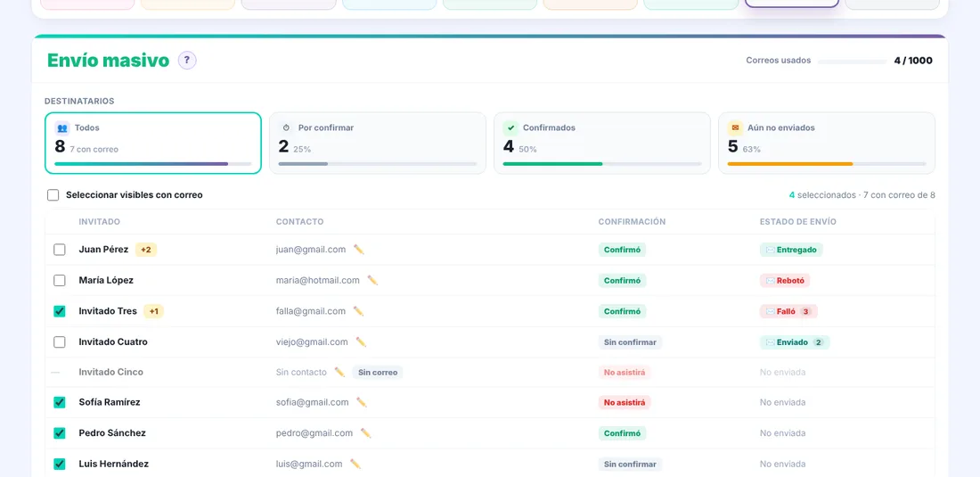Edit maria@hotmail.com with the pencil icon

click(x=372, y=280)
